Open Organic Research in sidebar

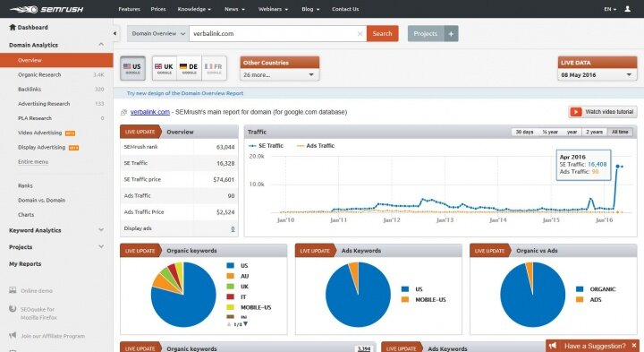coord(39,75)
